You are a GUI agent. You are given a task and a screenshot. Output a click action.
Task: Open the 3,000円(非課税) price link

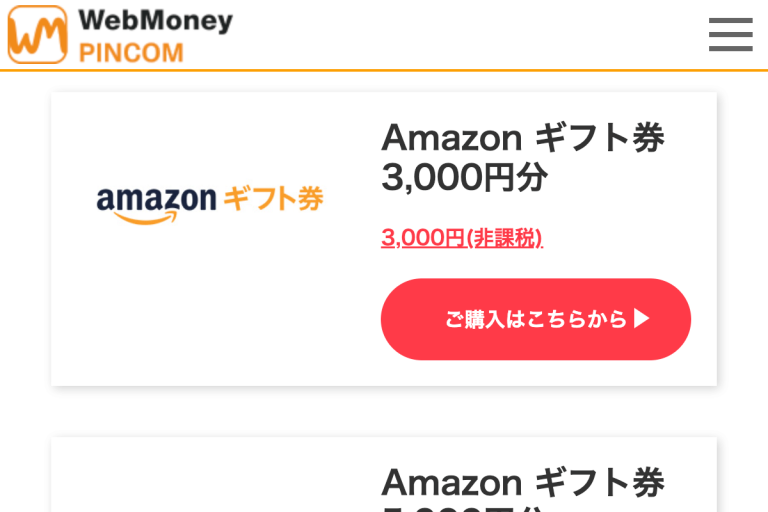461,238
